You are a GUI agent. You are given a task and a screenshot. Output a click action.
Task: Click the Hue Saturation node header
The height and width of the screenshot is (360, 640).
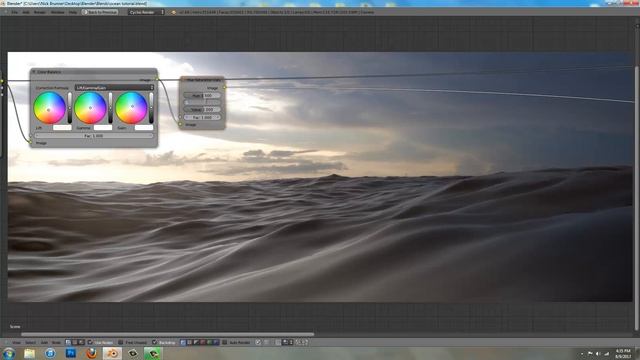tap(202, 80)
